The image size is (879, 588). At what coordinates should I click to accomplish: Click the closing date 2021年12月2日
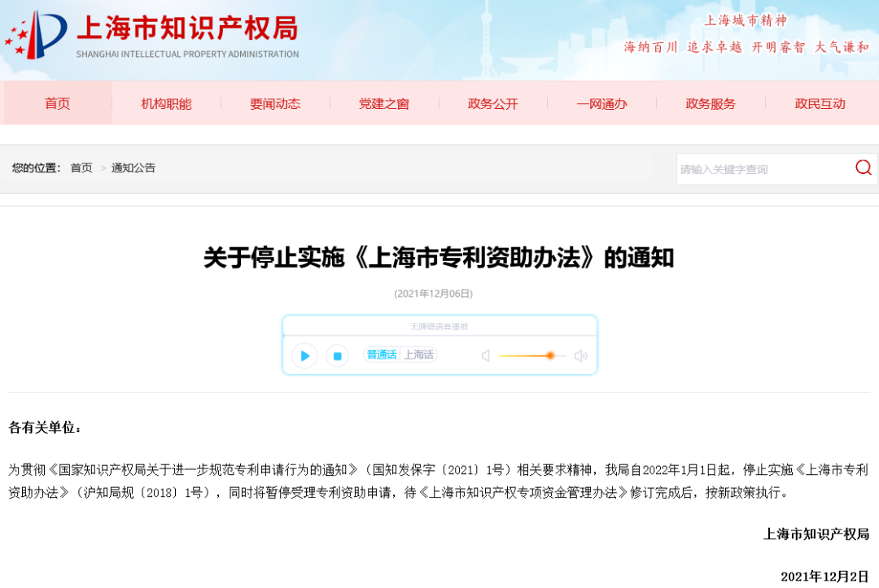point(824,577)
